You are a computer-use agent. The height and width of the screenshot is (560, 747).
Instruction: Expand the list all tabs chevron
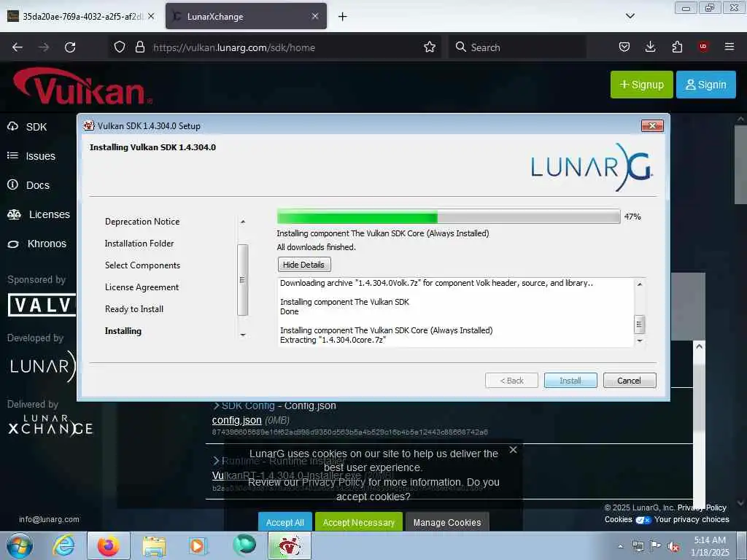[630, 16]
